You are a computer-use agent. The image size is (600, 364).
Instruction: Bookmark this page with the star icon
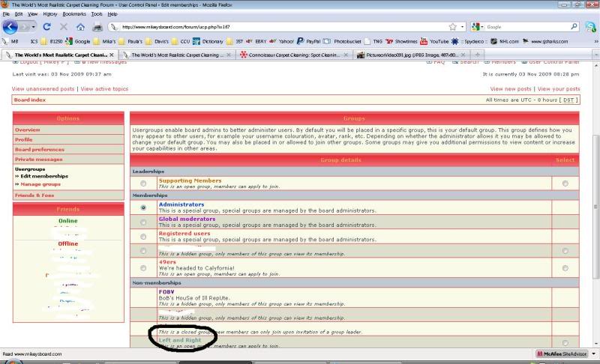453,27
